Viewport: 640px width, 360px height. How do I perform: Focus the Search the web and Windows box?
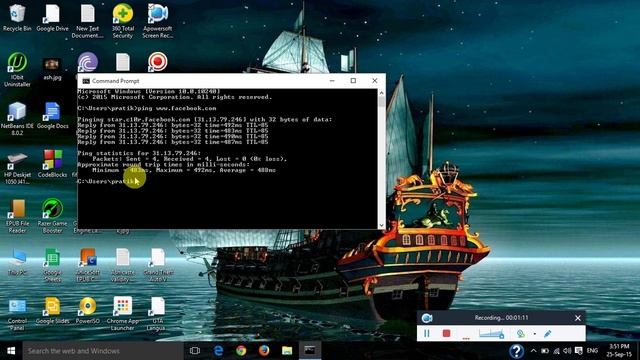point(103,351)
